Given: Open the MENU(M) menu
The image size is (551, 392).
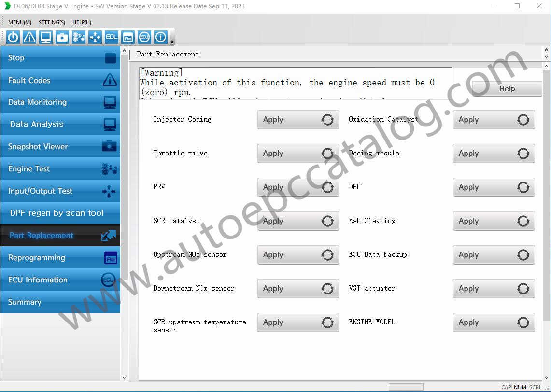Looking at the screenshot, I should coord(19,22).
